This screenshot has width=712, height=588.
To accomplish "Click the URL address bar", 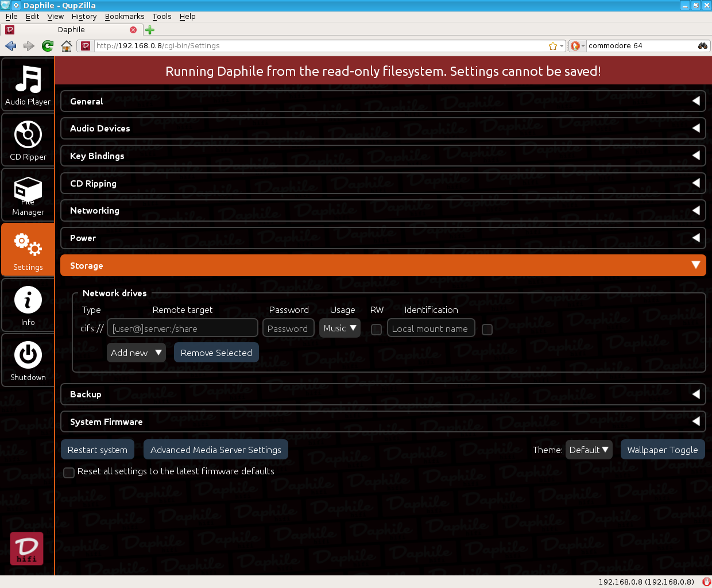I will (x=322, y=46).
